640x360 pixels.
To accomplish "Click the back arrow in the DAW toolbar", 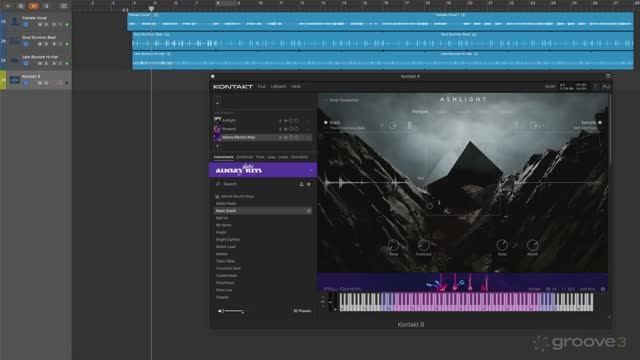I will pos(8,6).
